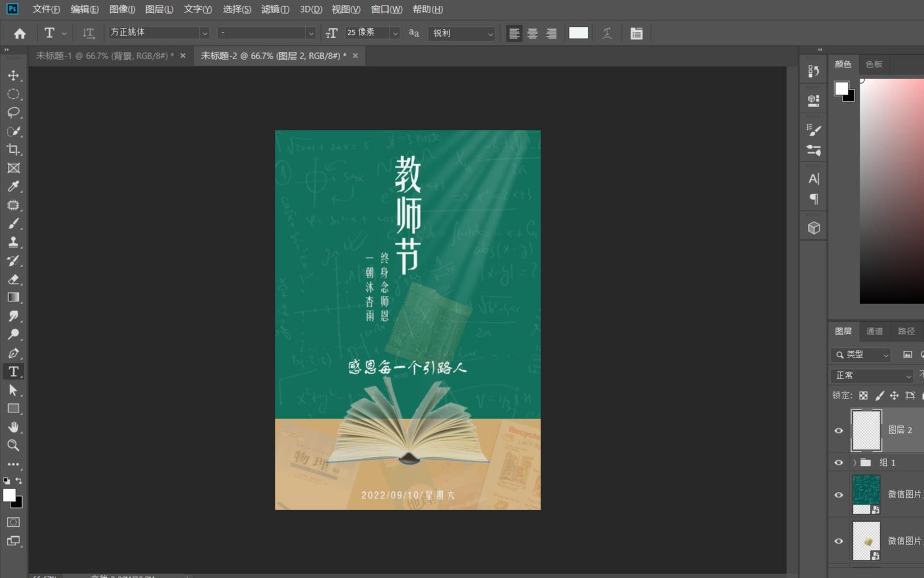
Task: Open the blend mode dropdown 正常
Action: click(872, 375)
